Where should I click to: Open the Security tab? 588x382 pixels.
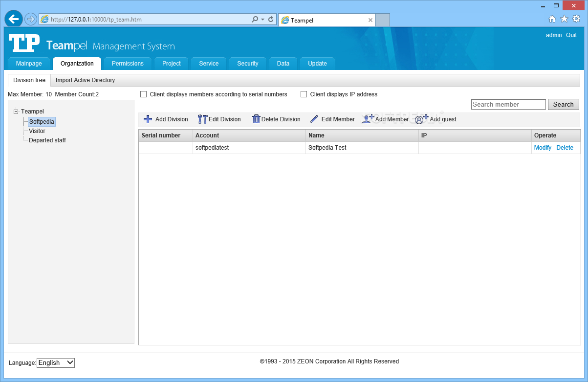click(x=248, y=64)
